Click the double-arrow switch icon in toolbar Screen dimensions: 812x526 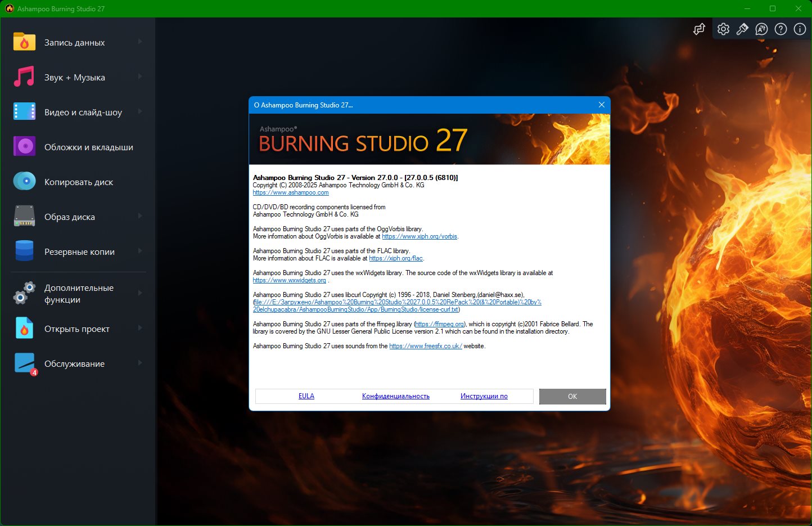click(699, 29)
